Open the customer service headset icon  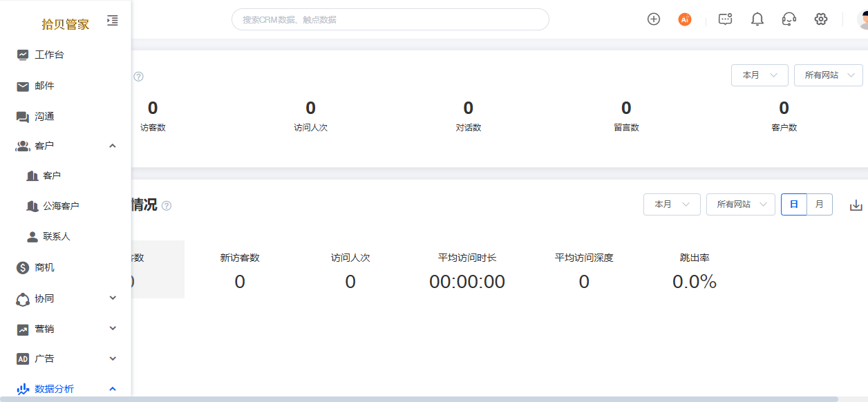click(x=789, y=19)
